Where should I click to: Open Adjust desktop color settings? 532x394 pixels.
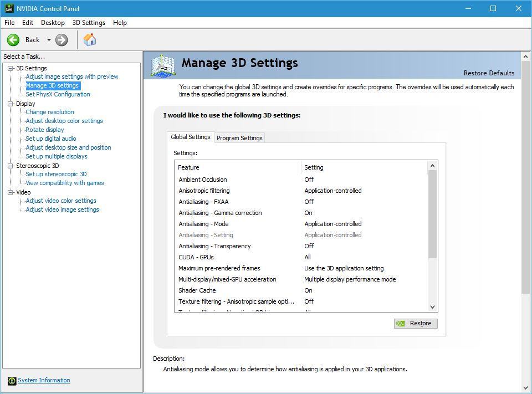pyautogui.click(x=64, y=121)
